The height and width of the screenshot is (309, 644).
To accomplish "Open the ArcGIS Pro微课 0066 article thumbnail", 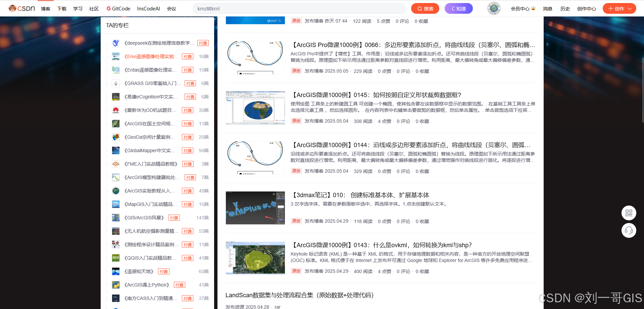I will point(255,57).
